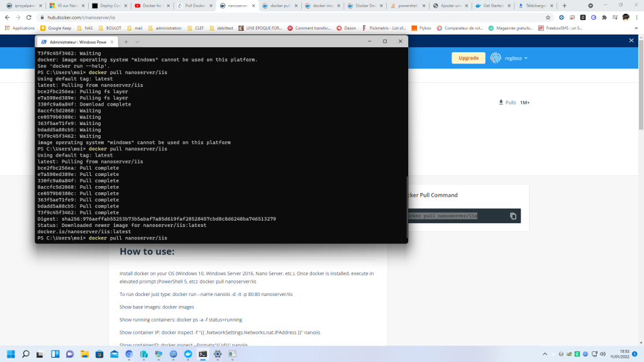
Task: Click the Upgrade button
Action: 468,58
